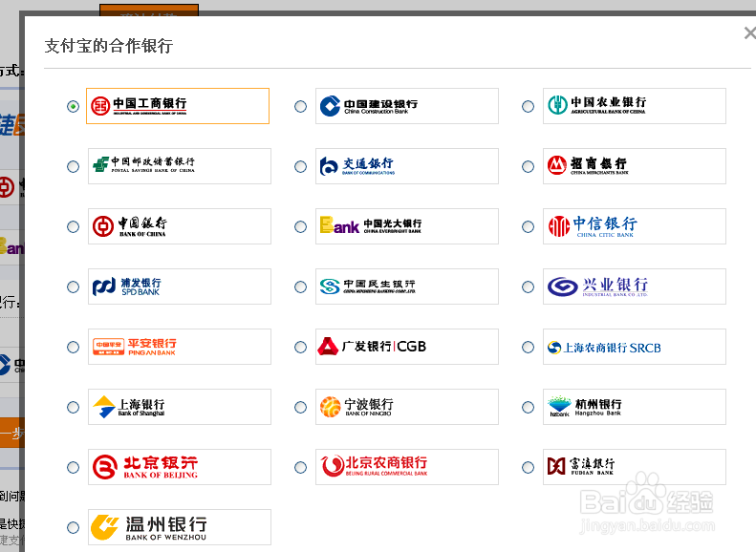Select the radio button for 中国农业银行

coord(528,106)
